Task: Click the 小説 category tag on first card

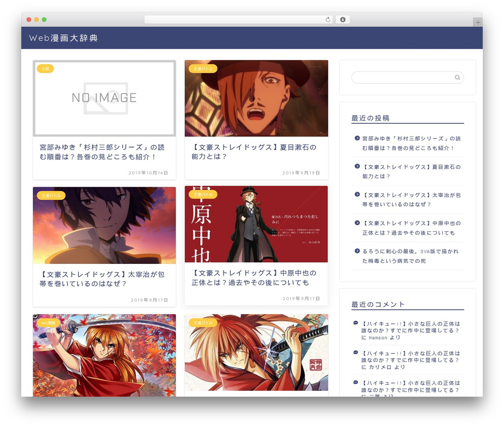Action: 45,69
